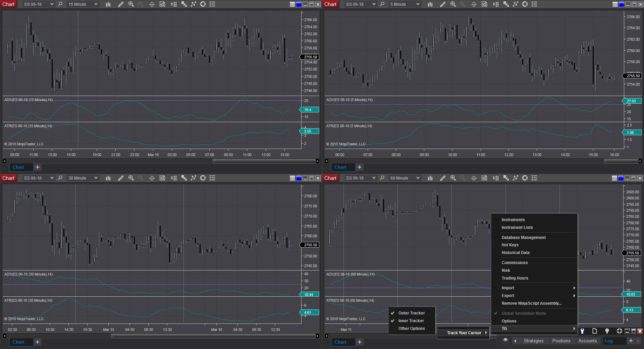Click the wrench tools icon in Control Center
644x349 pixels.
pos(582,331)
